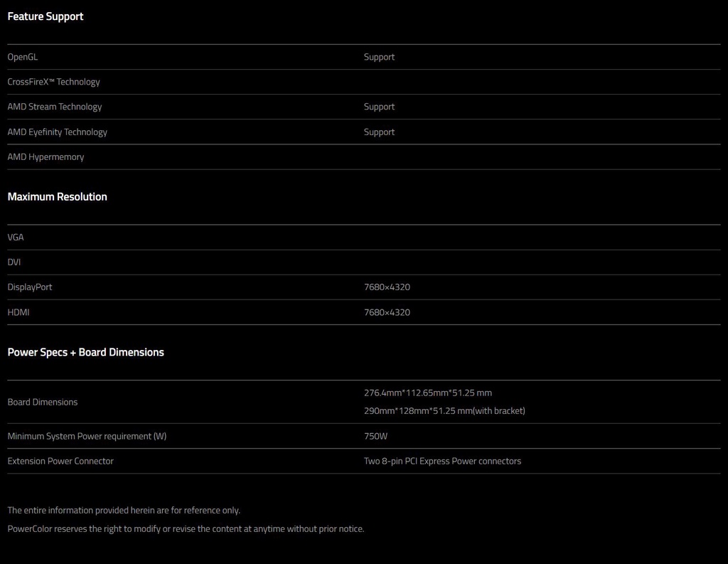Select the CrossFireX Technology row
Image resolution: width=728 pixels, height=564 pixels.
click(x=363, y=82)
